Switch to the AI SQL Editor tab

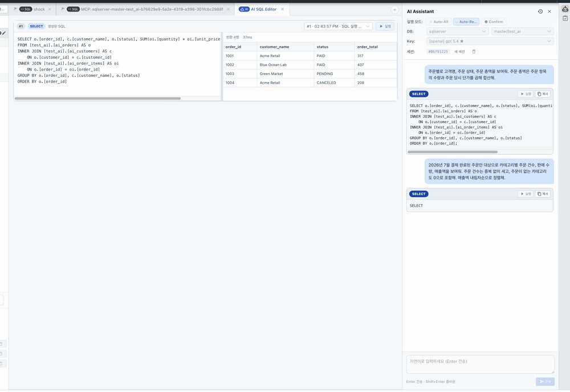(x=262, y=9)
